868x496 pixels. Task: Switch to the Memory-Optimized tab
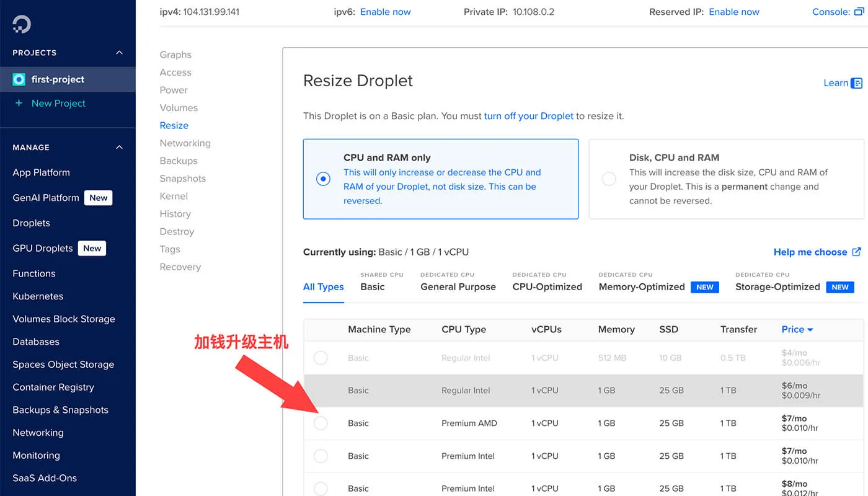tap(642, 287)
